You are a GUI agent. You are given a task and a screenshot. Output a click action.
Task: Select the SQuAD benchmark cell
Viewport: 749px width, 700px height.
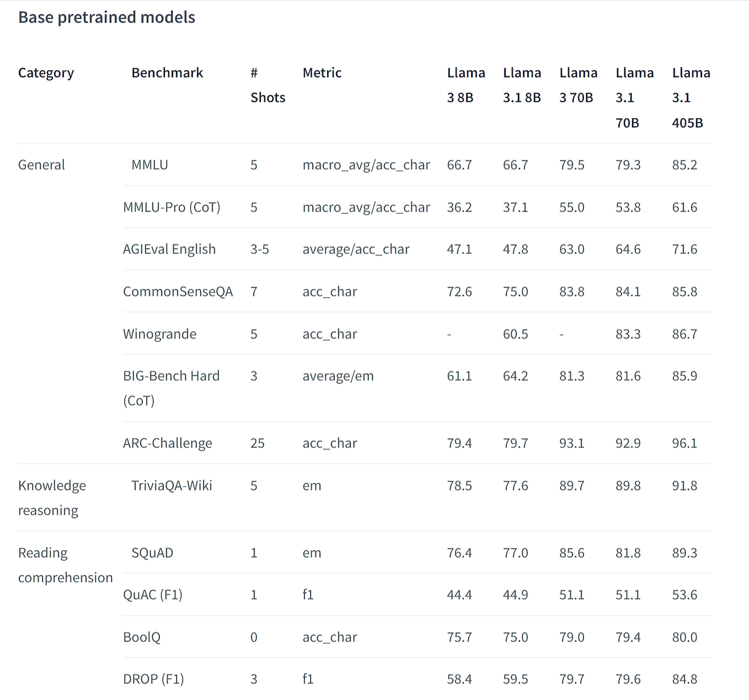(x=152, y=553)
